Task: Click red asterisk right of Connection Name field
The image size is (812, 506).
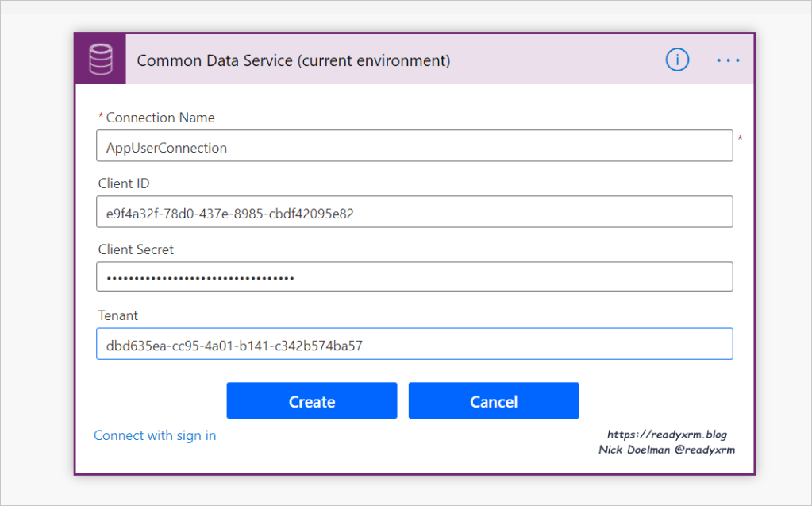Action: [x=741, y=139]
